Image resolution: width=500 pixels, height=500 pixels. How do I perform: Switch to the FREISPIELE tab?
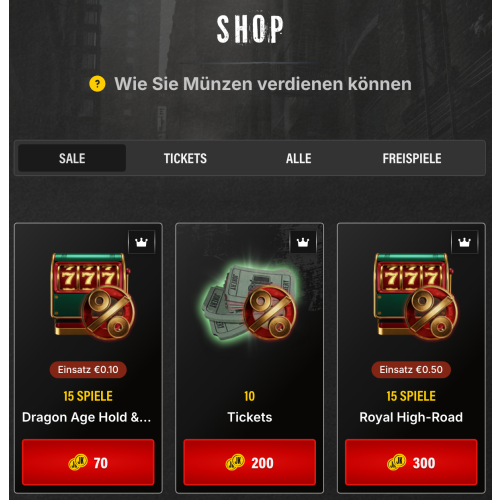(412, 158)
